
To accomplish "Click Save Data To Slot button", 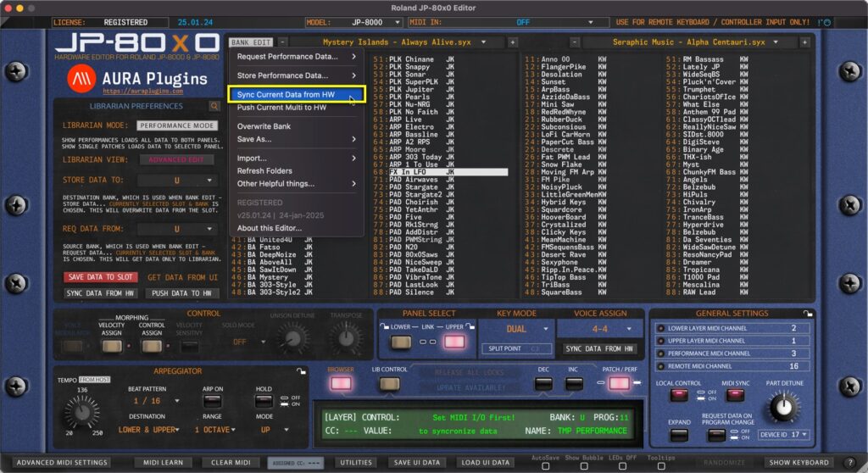I will [100, 277].
